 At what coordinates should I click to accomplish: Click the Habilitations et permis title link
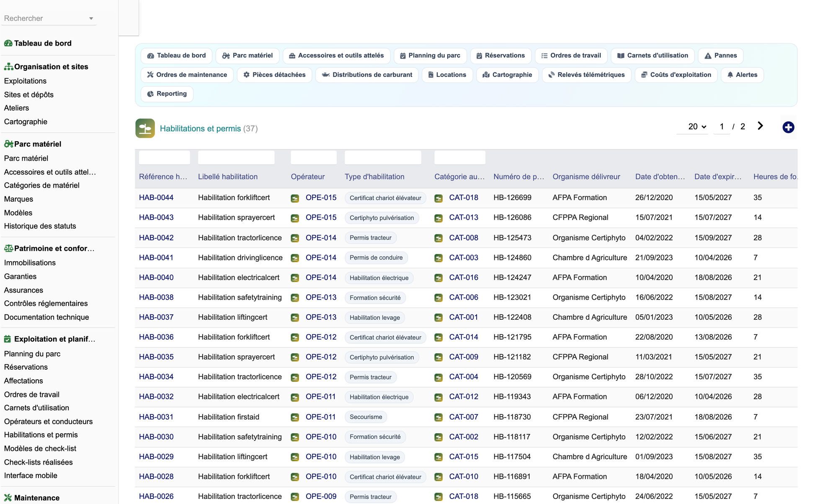[200, 129]
